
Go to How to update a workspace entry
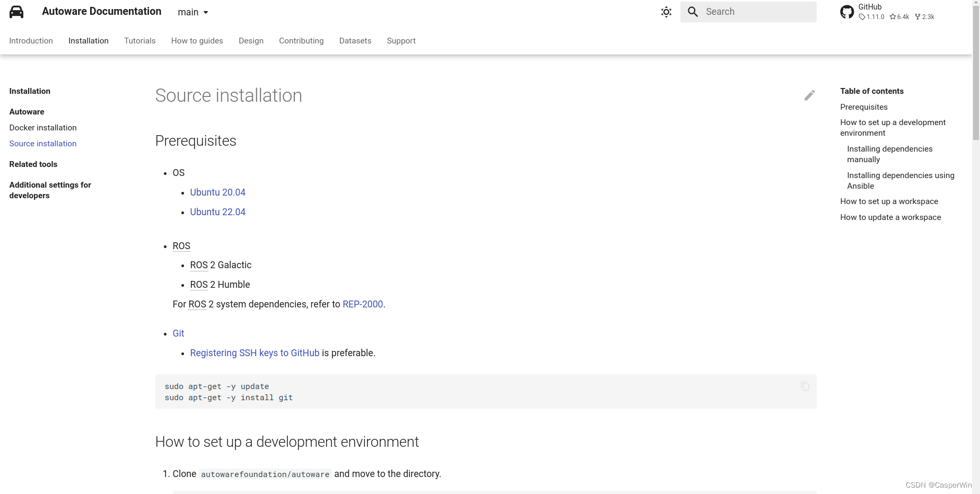[890, 217]
